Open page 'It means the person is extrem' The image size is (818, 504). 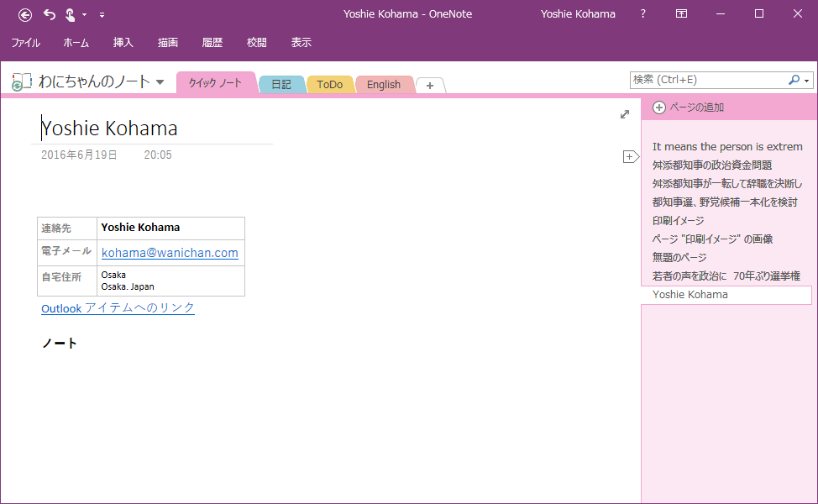726,147
